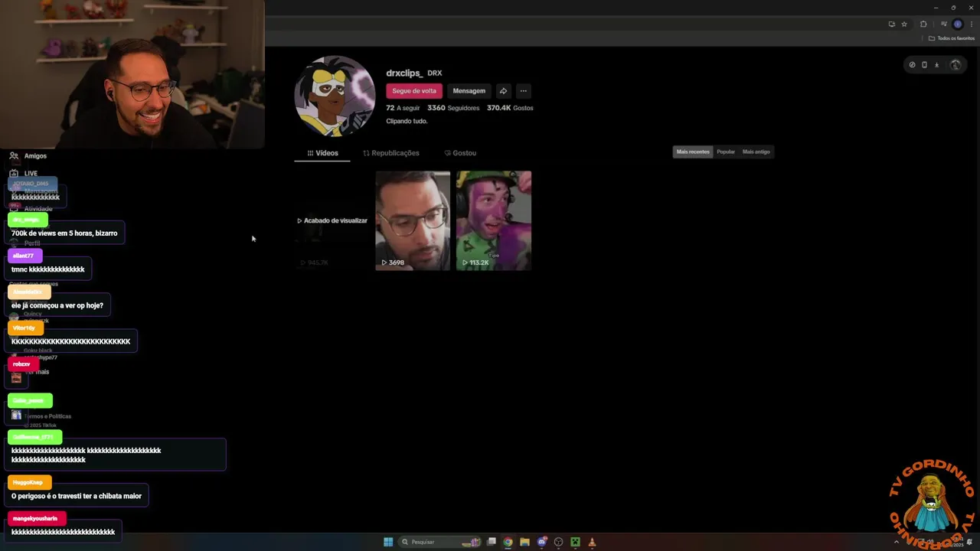Click the share arrow icon on profile
The width and height of the screenshot is (980, 551).
pyautogui.click(x=503, y=90)
